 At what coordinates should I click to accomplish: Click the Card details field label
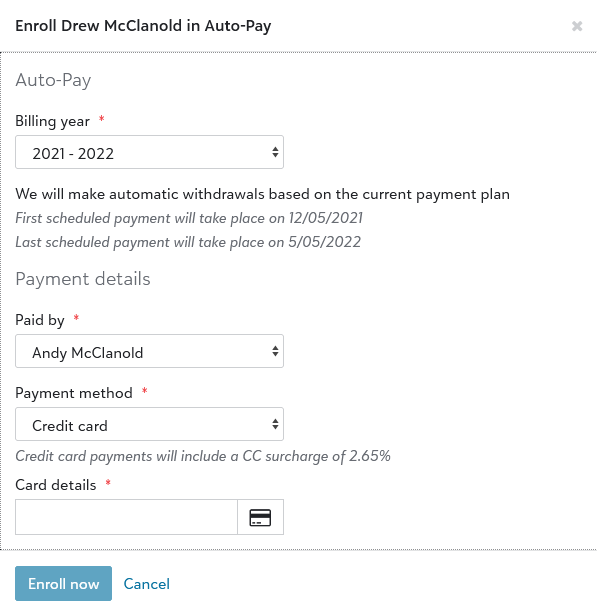(x=56, y=485)
